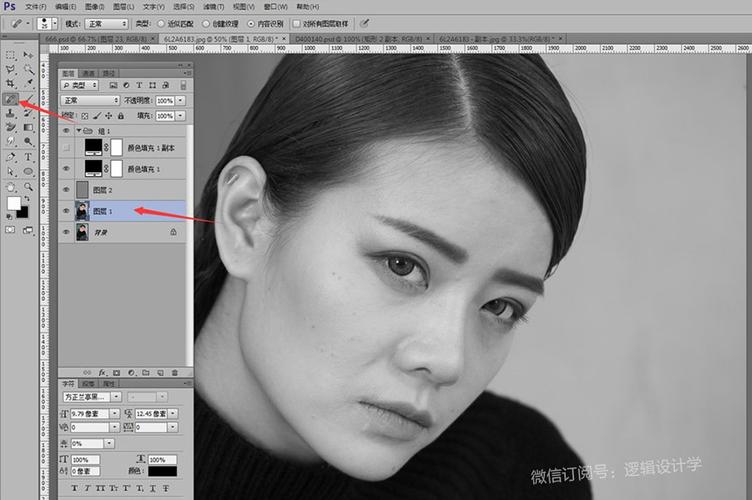The image size is (752, 500).
Task: Open the font family dropdown
Action: click(117, 397)
